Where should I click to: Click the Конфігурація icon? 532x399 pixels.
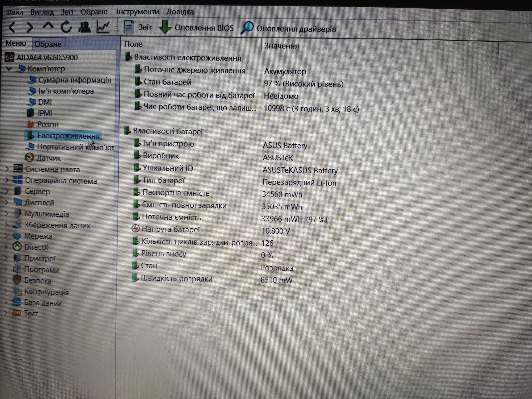[17, 292]
